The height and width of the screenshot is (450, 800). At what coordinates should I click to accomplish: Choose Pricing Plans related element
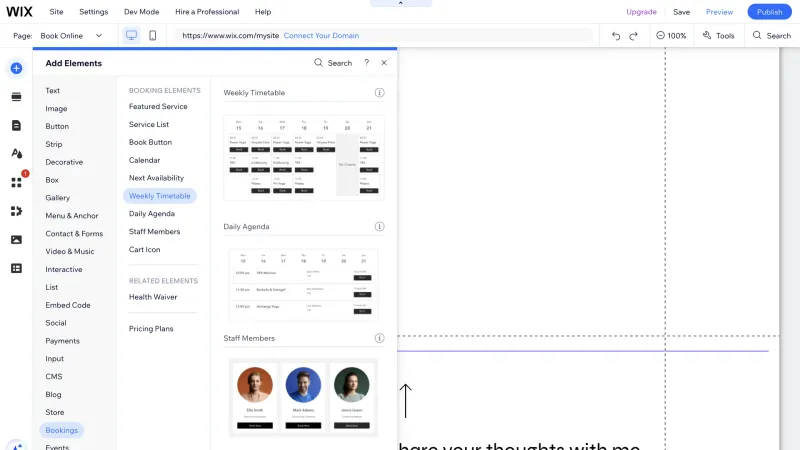151,329
